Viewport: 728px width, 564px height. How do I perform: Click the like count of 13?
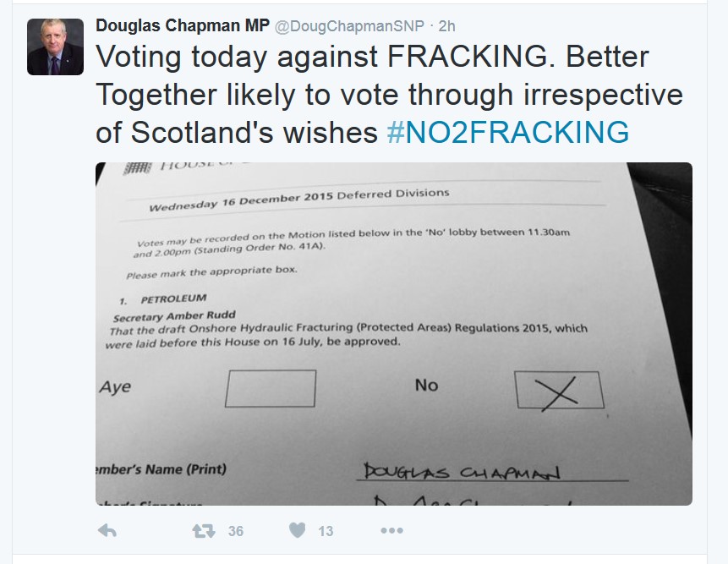(x=326, y=531)
